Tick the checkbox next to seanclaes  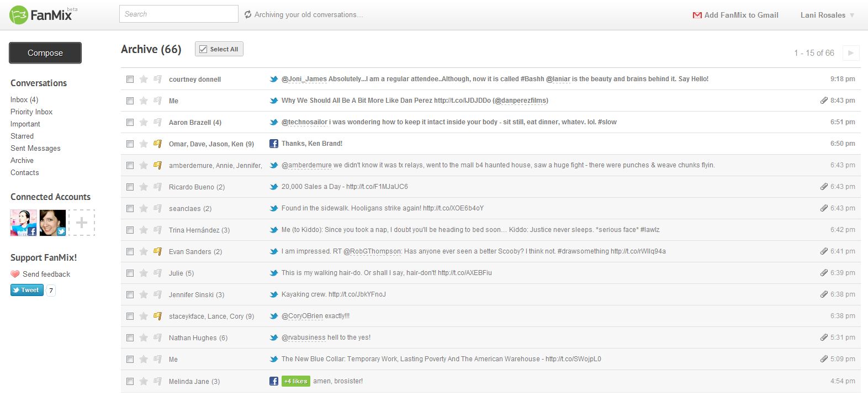[x=130, y=208]
